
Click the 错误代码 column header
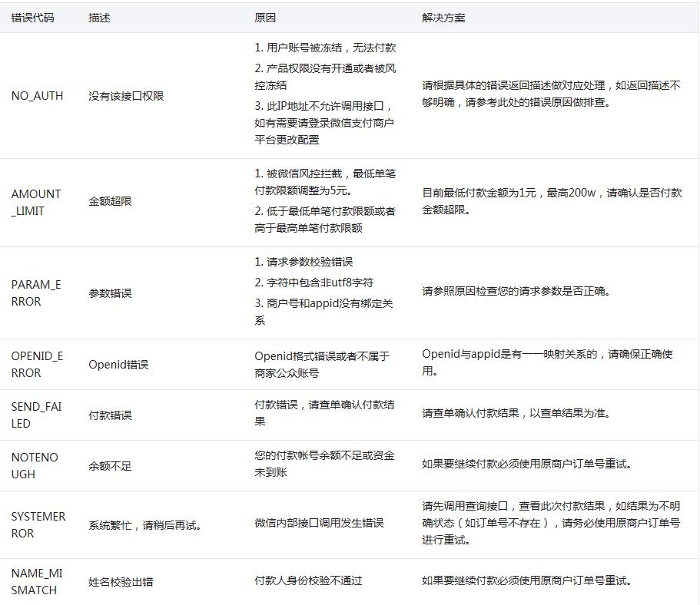pyautogui.click(x=33, y=17)
